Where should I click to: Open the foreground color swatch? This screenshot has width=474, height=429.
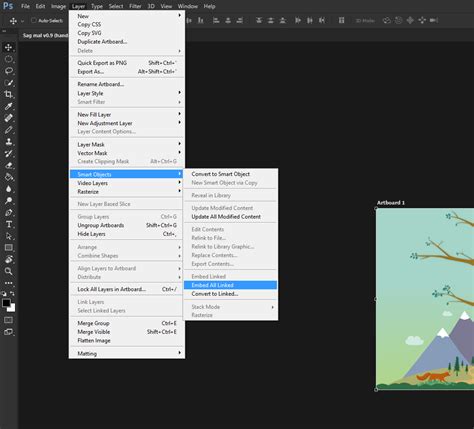(x=6, y=303)
